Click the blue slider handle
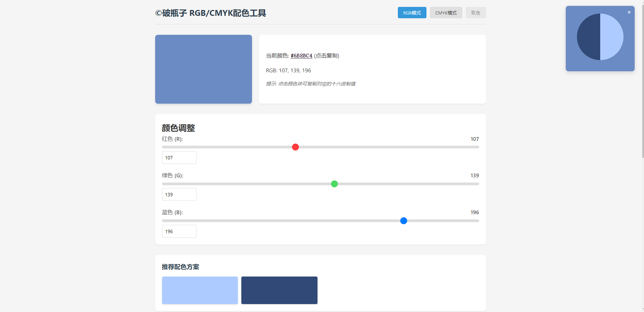This screenshot has width=644, height=312. (x=404, y=221)
